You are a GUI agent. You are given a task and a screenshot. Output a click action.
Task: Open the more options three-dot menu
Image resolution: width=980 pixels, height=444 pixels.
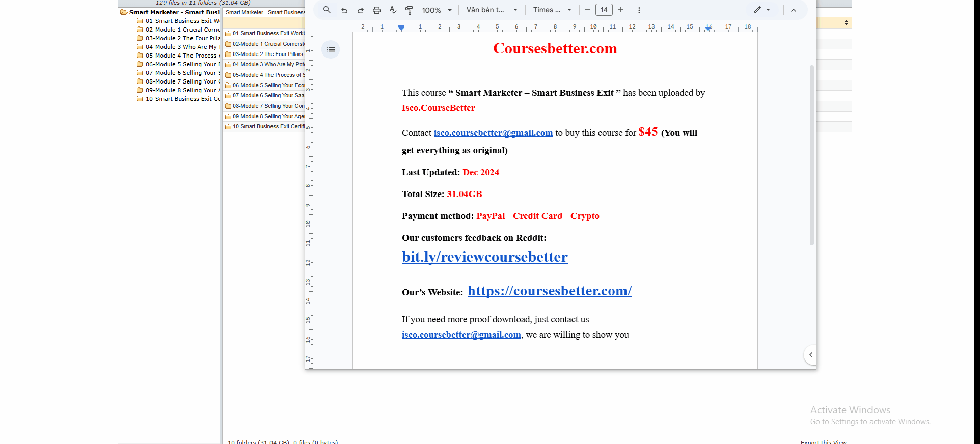point(639,10)
